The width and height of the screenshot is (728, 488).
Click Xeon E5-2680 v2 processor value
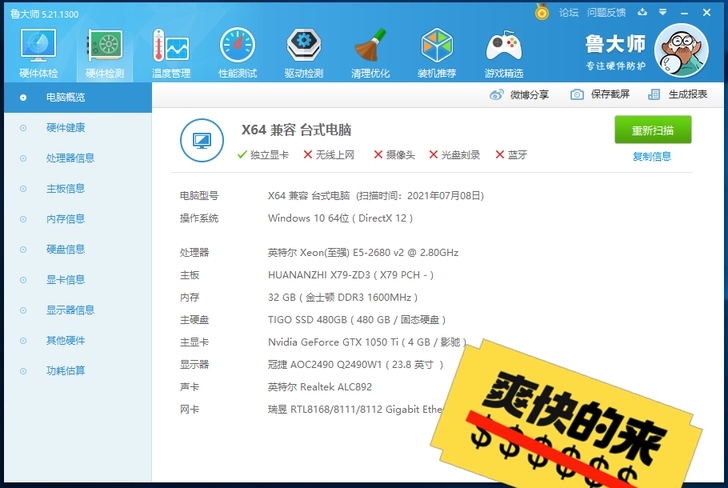click(x=363, y=253)
